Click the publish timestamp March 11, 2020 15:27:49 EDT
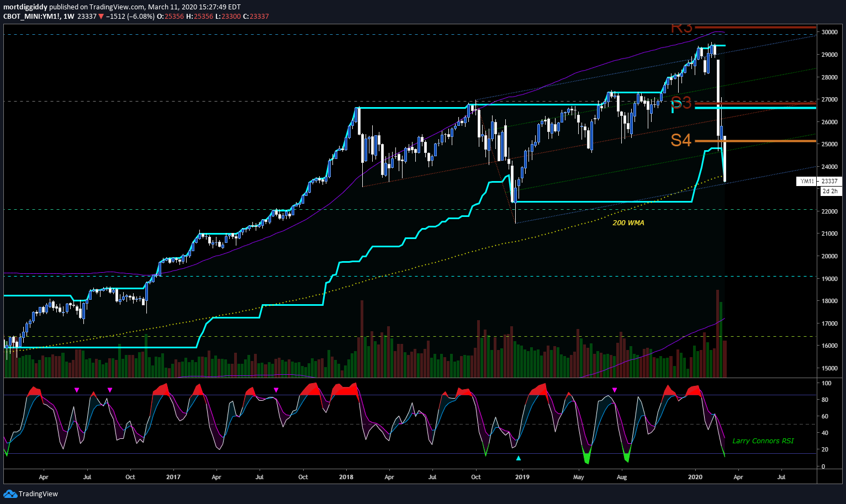Screen dimensions: 846x504 194,7
